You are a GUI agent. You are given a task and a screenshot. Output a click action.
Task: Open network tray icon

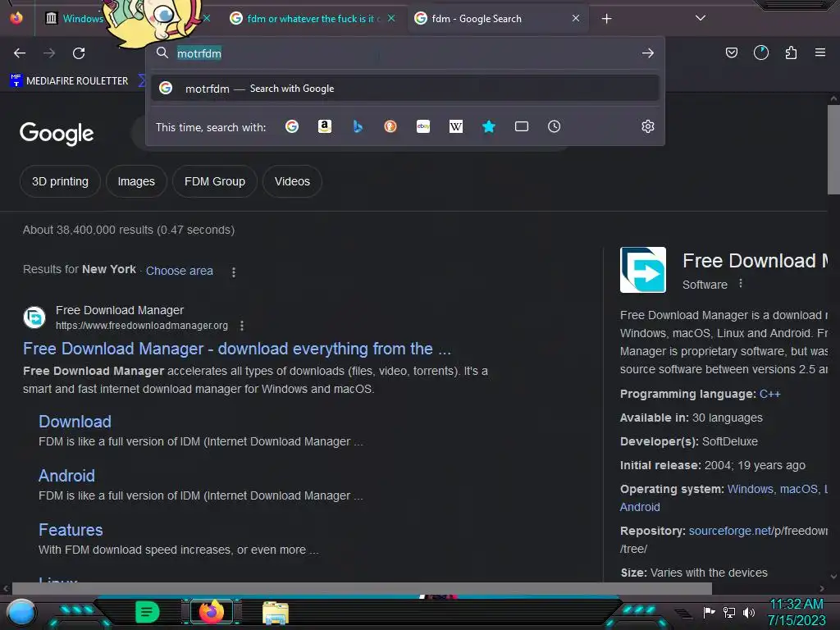(728, 612)
